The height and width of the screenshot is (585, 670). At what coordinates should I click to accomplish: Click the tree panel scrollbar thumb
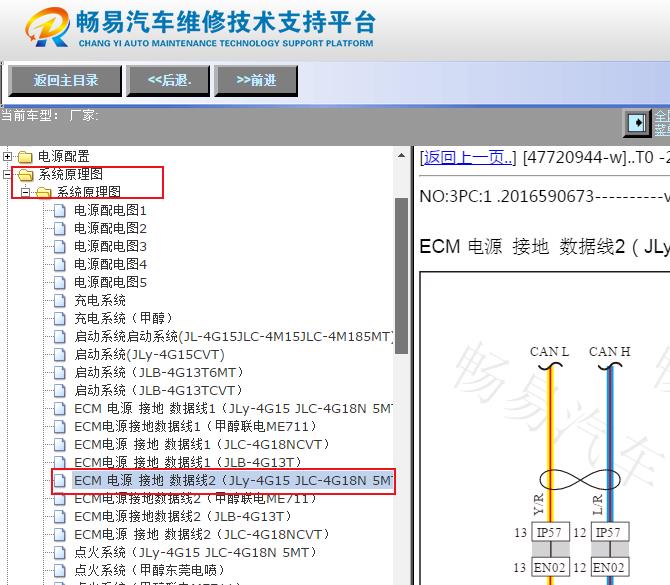401,276
